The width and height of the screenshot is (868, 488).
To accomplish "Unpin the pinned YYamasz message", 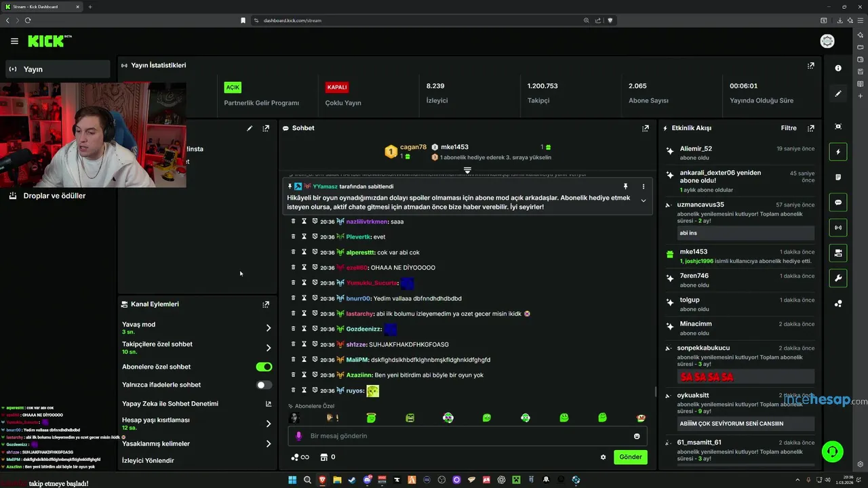I will click(x=625, y=186).
